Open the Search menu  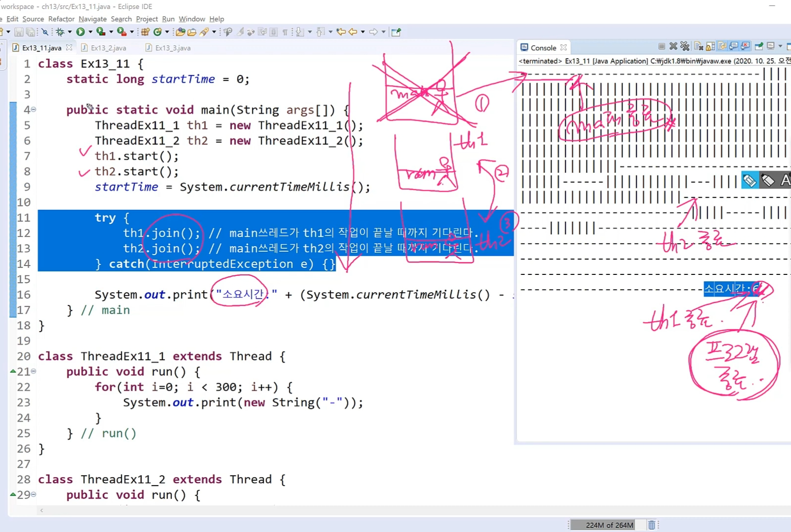tap(121, 19)
